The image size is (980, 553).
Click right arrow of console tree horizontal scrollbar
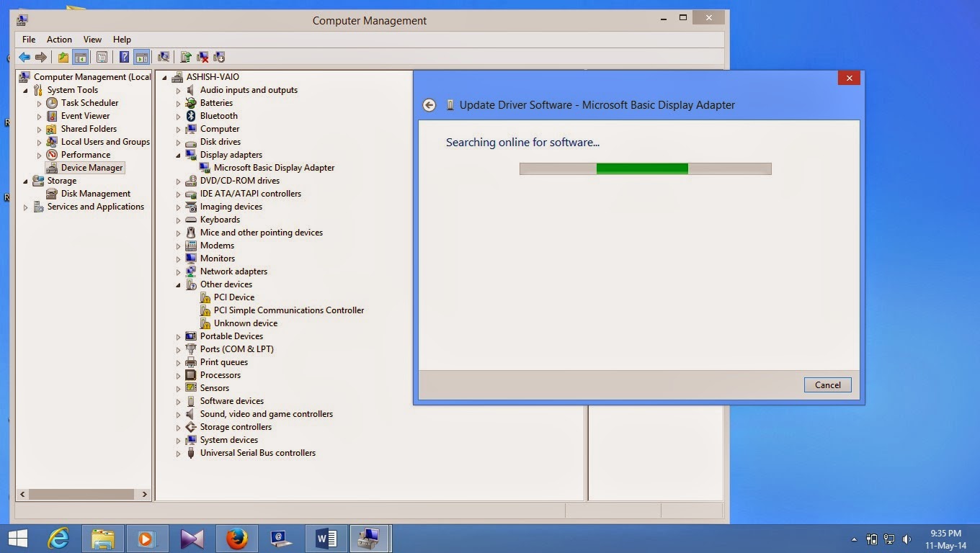145,495
